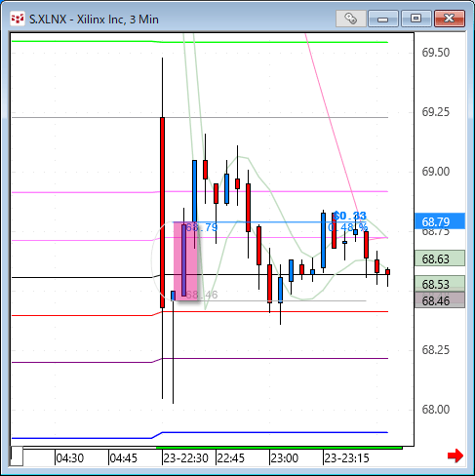This screenshot has height=476, width=475.
Task: Click the chart link icon in title bar
Action: tap(351, 19)
